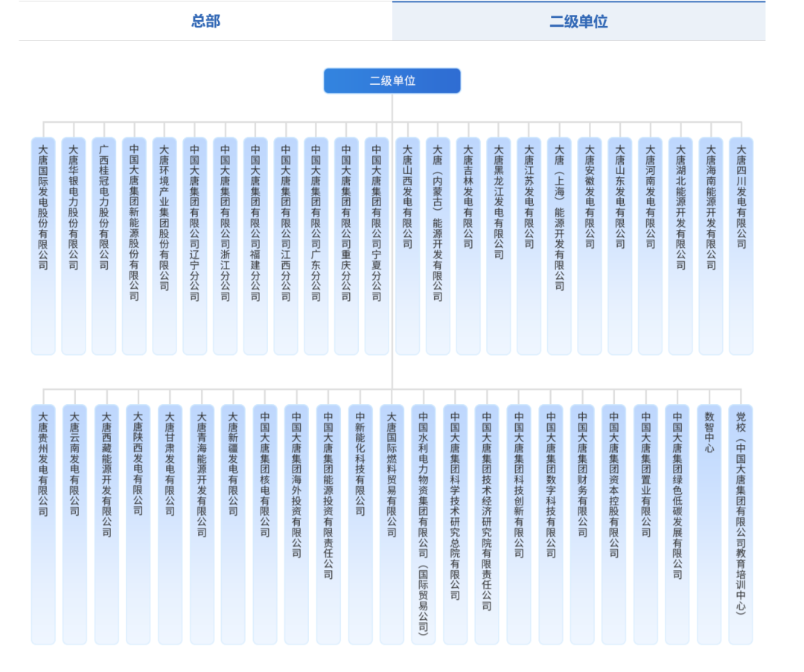Open the 宁夏分公司 card
This screenshot has width=804, height=672.
377,246
